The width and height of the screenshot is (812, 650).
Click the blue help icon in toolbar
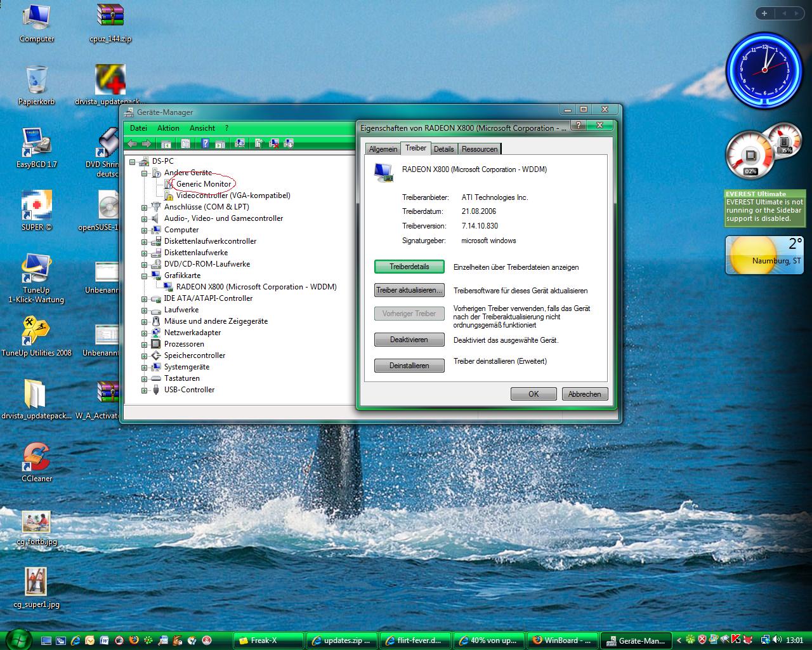click(205, 144)
